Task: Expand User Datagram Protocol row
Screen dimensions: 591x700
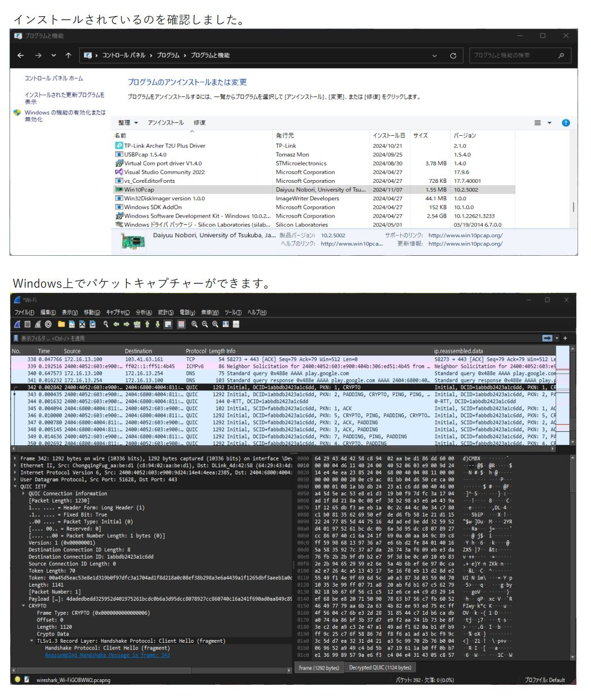Action: click(15, 480)
